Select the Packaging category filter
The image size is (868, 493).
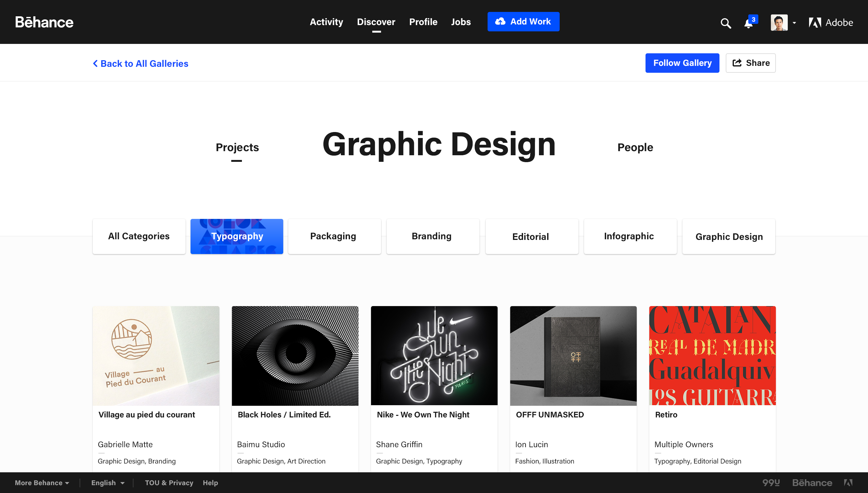pyautogui.click(x=334, y=236)
